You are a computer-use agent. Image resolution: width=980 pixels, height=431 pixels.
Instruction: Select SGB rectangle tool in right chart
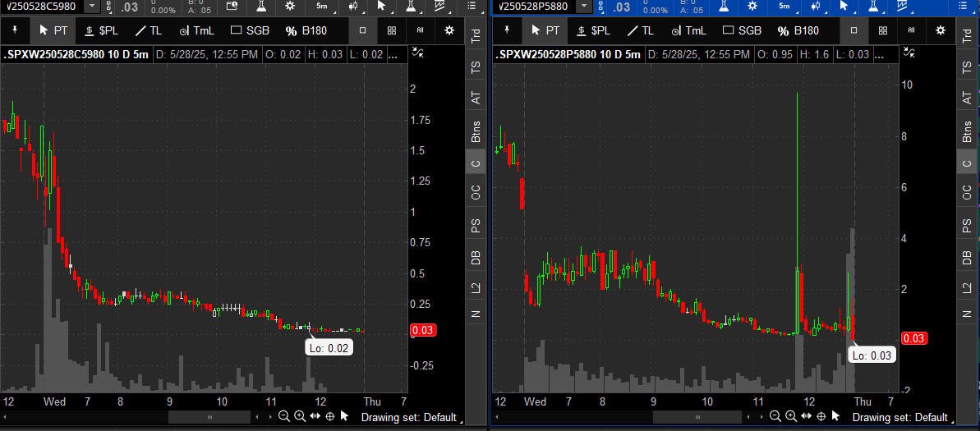[x=742, y=30]
